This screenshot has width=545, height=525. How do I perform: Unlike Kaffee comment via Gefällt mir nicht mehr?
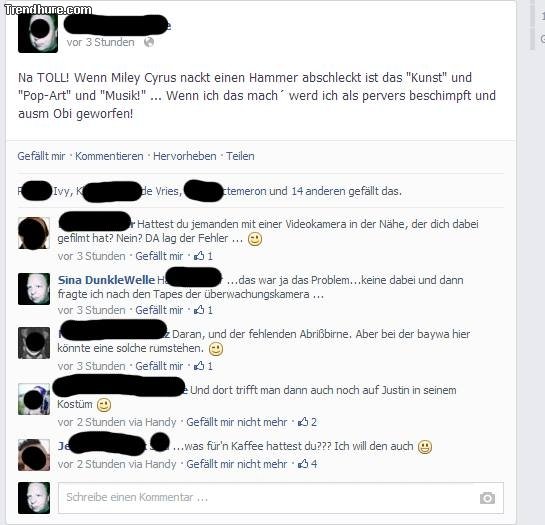(x=237, y=464)
